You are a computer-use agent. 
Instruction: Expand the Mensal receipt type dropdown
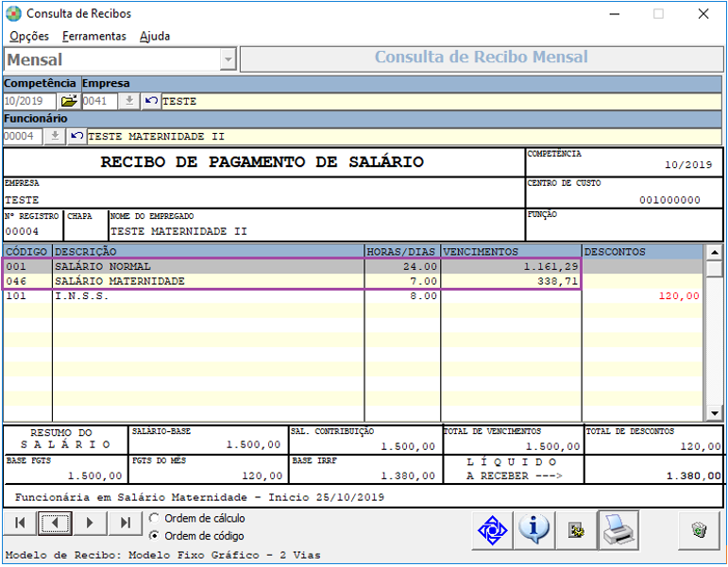228,59
